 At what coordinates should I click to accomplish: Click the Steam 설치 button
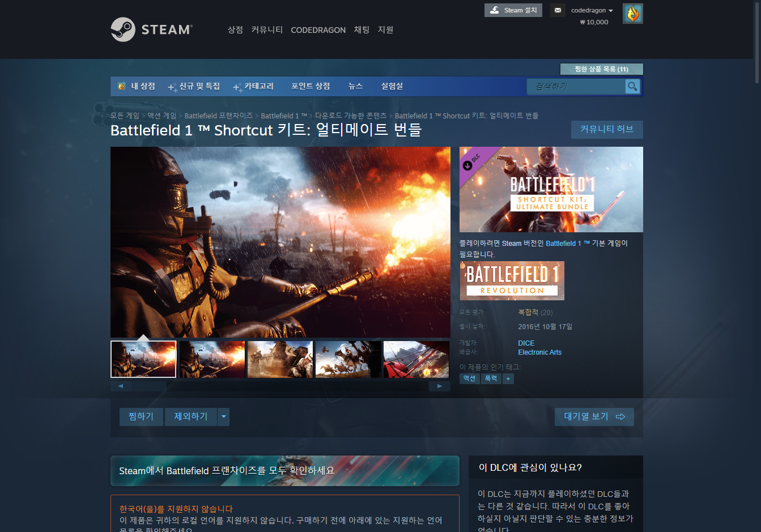[513, 10]
